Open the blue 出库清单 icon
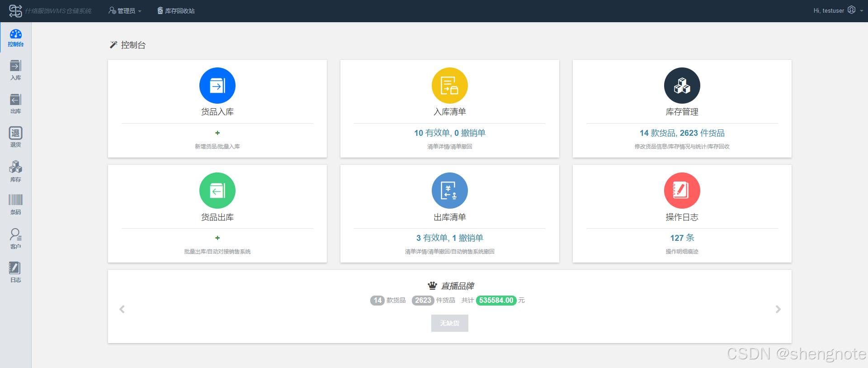This screenshot has width=868, height=368. click(449, 191)
